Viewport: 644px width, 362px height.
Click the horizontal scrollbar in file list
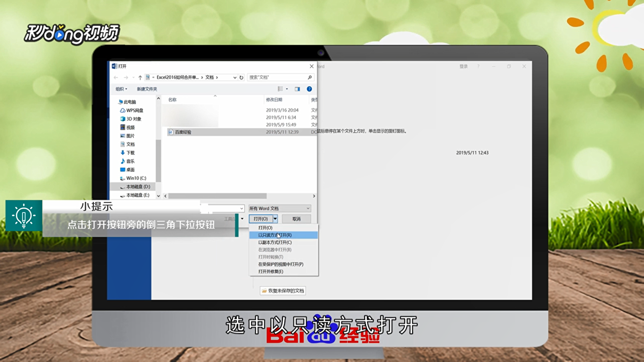(217, 196)
